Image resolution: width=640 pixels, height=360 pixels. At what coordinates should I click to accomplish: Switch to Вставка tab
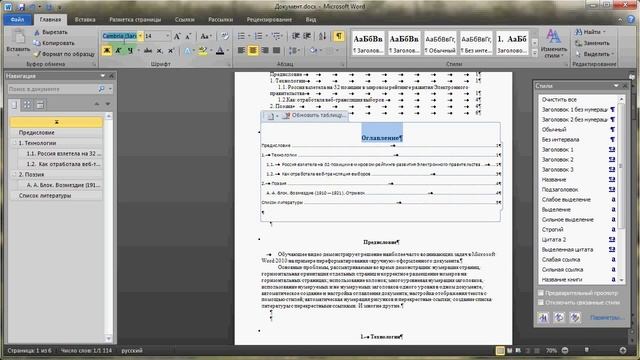(85, 20)
